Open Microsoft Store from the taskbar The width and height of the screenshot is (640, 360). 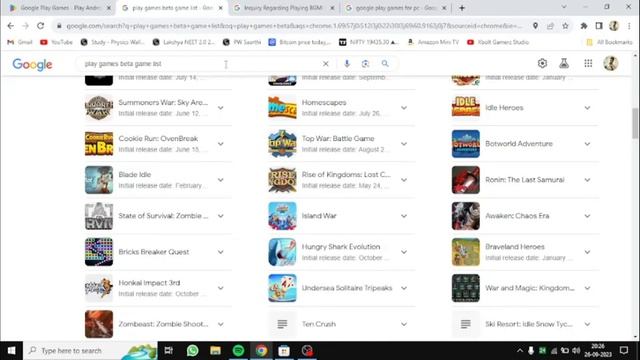point(284,351)
